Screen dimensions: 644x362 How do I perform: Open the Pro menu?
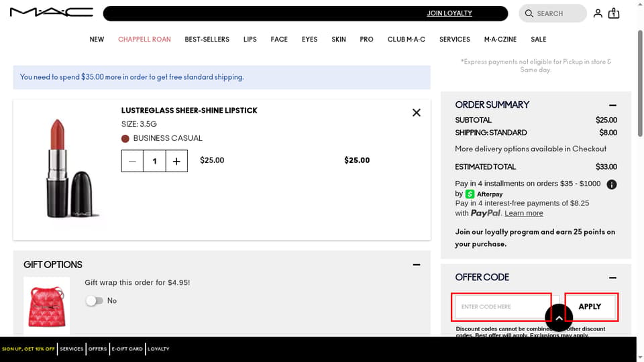[366, 40]
